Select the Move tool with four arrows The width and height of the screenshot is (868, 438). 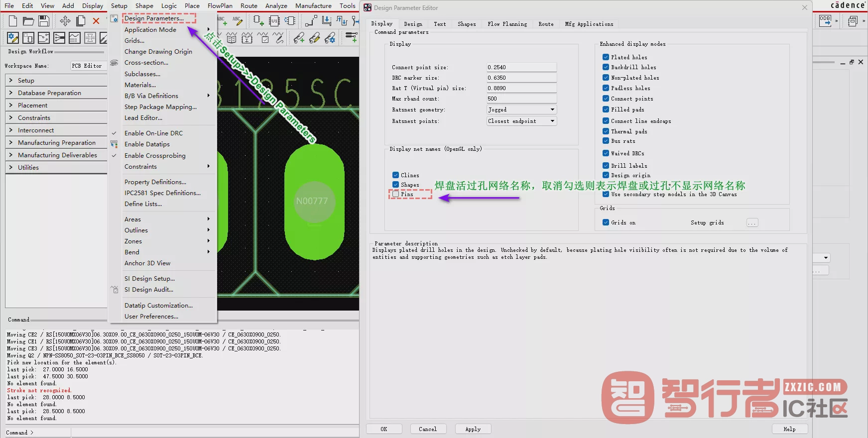(65, 21)
